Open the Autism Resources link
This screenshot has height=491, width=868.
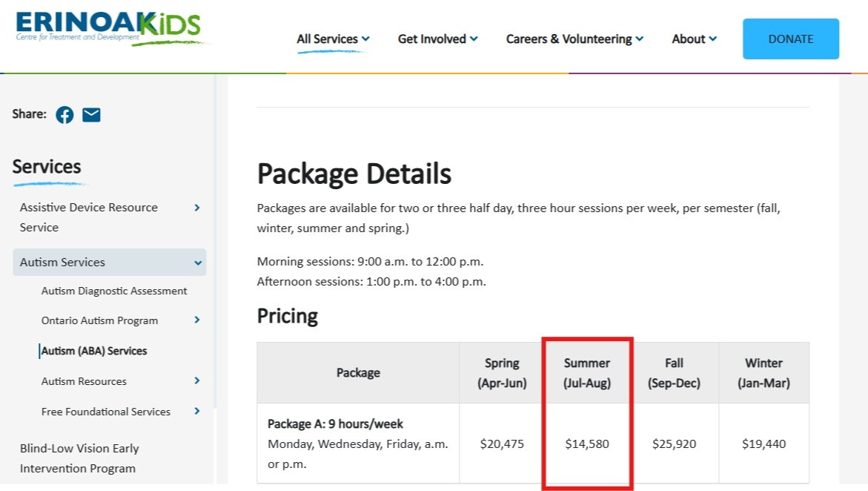84,381
